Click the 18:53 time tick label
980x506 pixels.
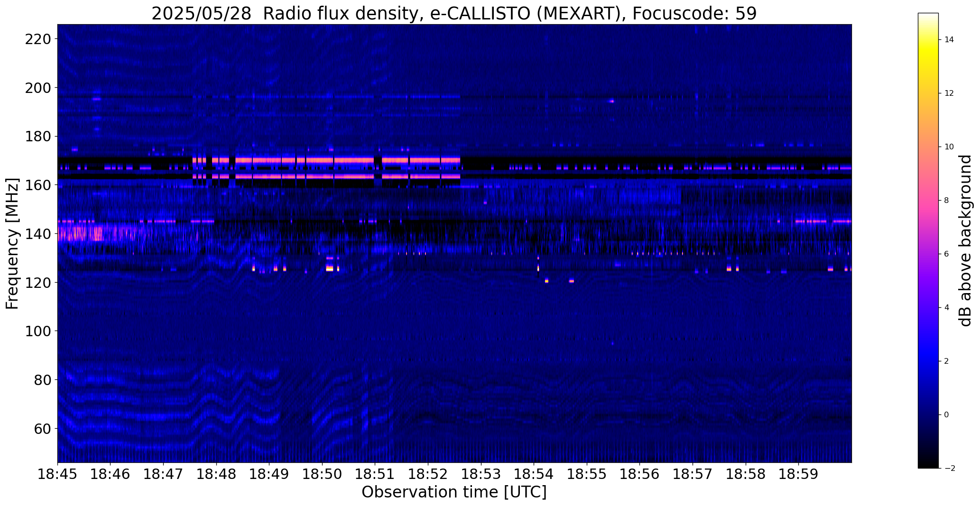click(x=481, y=474)
